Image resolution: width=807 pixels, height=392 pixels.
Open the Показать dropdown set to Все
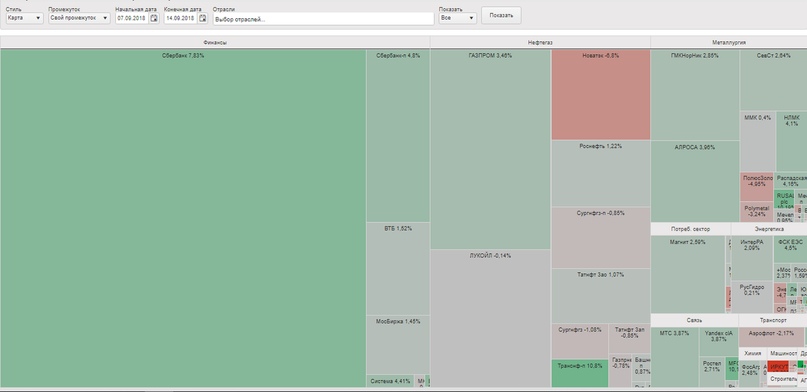click(x=458, y=18)
